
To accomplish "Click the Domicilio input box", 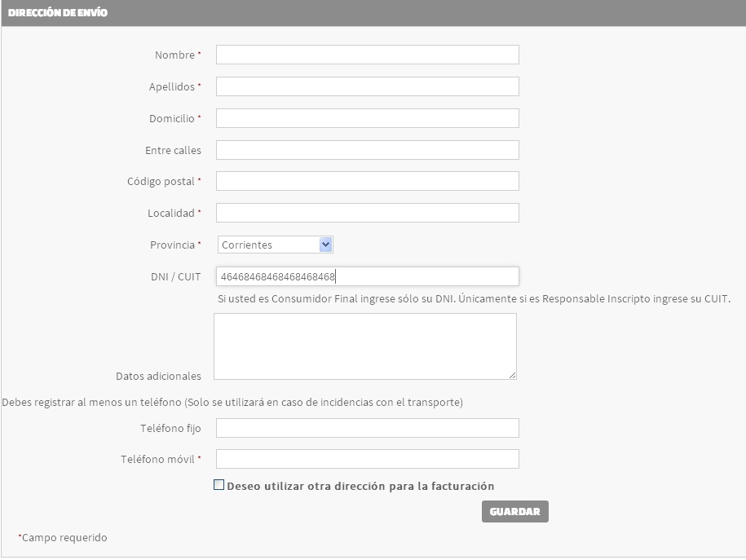I will [367, 118].
